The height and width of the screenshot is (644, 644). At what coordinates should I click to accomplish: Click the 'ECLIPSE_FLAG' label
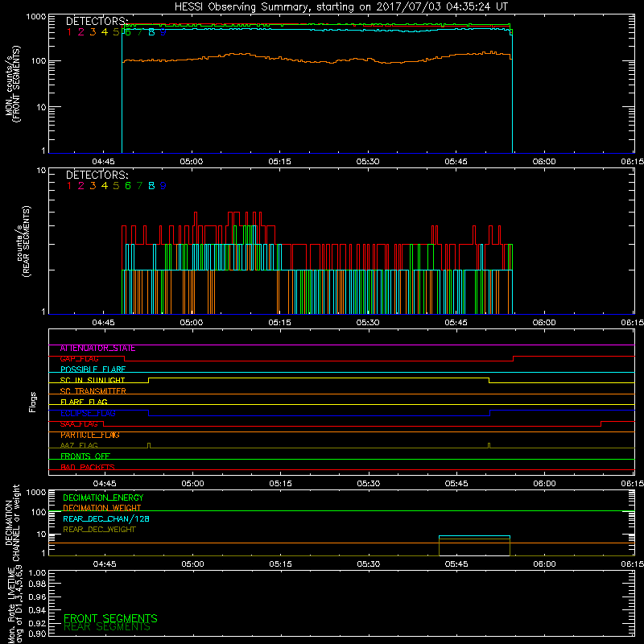pyautogui.click(x=88, y=413)
